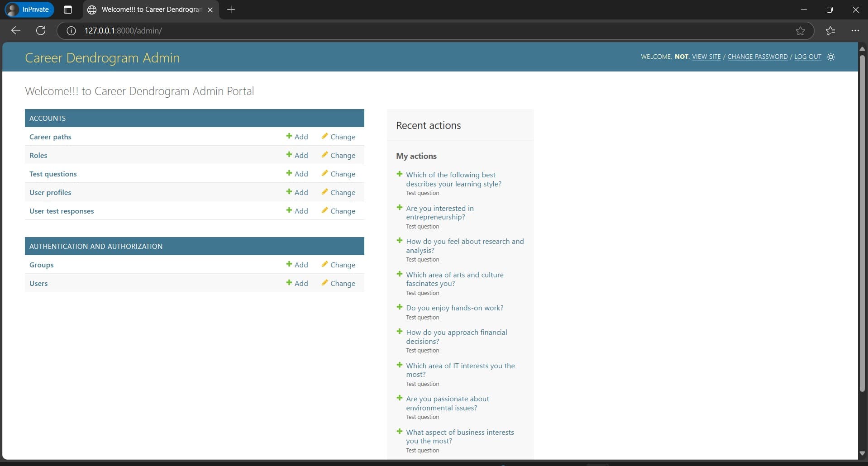This screenshot has height=466, width=868.
Task: Click the browser back arrow
Action: pyautogui.click(x=16, y=30)
